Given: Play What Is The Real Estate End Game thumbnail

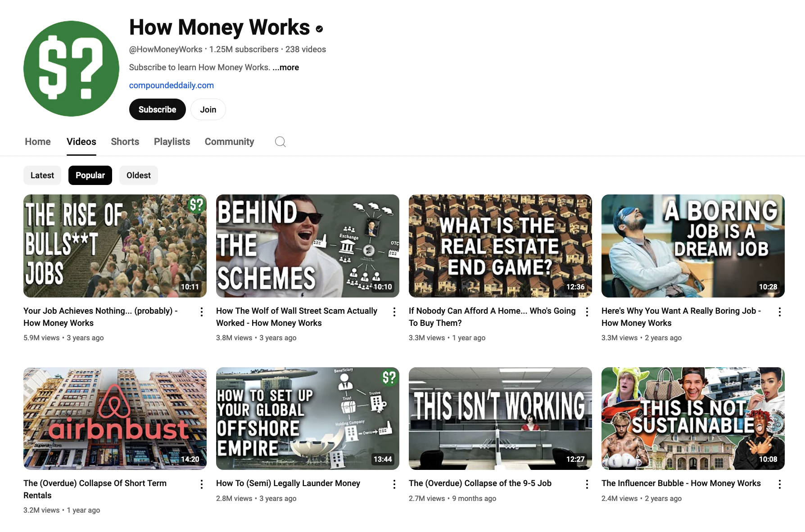Looking at the screenshot, I should tap(500, 246).
